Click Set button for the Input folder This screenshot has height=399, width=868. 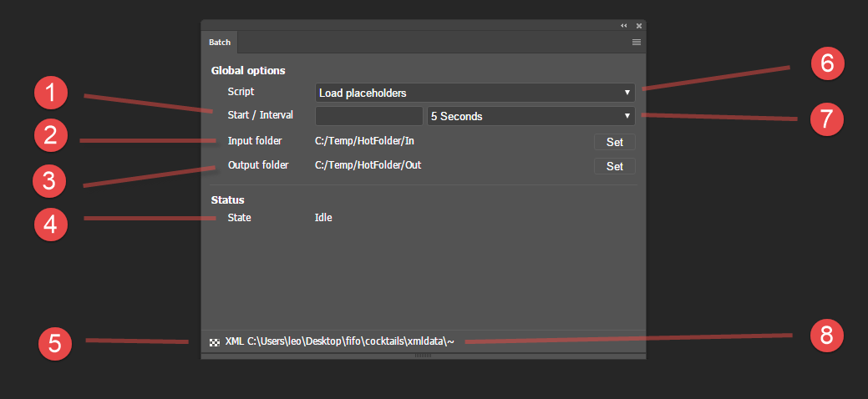[x=615, y=142]
